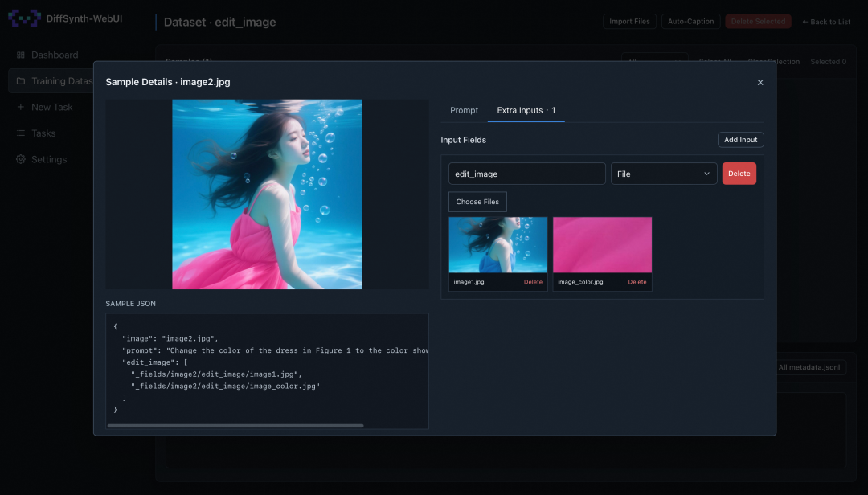Image resolution: width=868 pixels, height=495 pixels.
Task: Click the JSON line "image": "image2.jpg"
Action: pos(170,338)
